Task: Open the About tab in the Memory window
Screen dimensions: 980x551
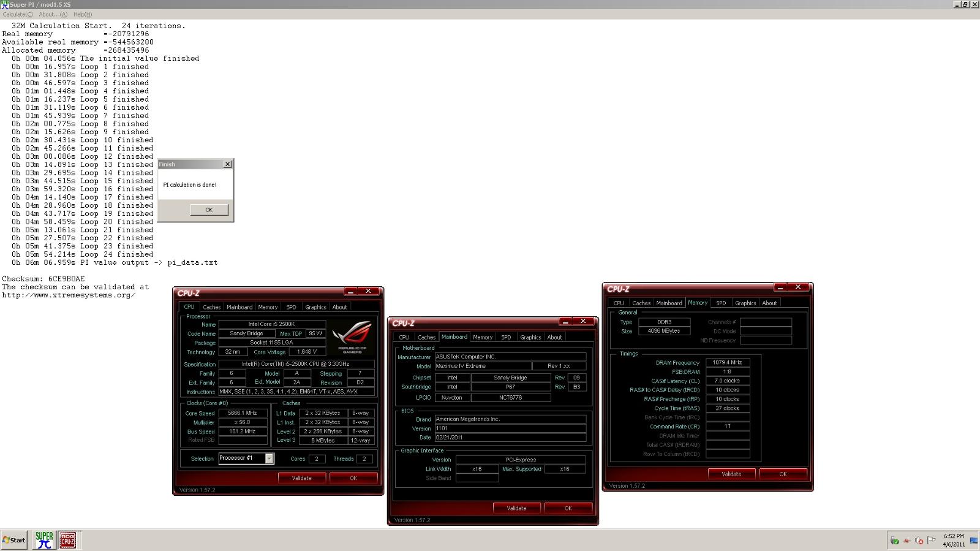Action: [769, 303]
